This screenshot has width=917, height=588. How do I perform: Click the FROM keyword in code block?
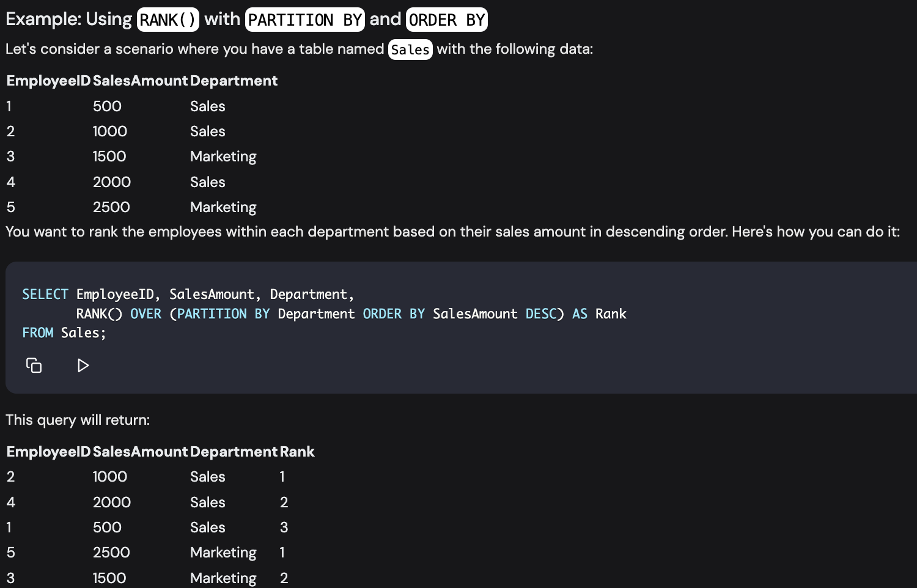click(38, 333)
